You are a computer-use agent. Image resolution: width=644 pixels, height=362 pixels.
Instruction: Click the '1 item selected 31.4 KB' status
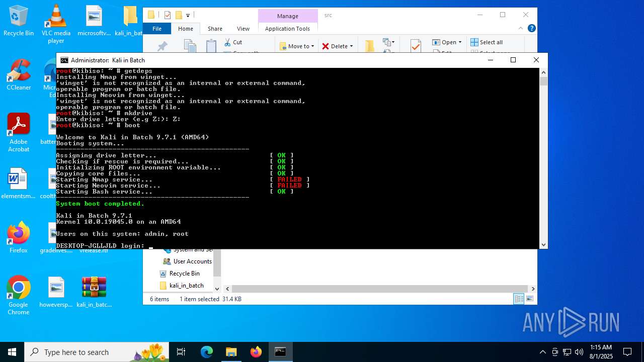(x=210, y=299)
